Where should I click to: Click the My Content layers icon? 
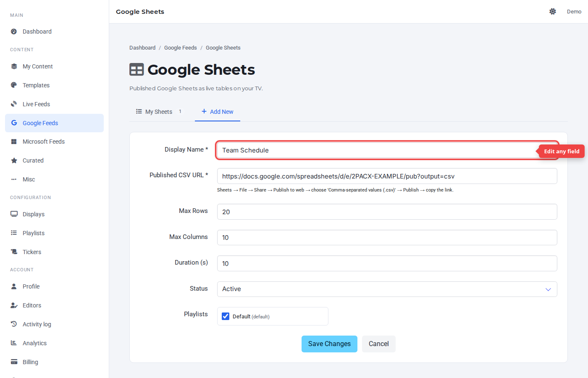[14, 66]
